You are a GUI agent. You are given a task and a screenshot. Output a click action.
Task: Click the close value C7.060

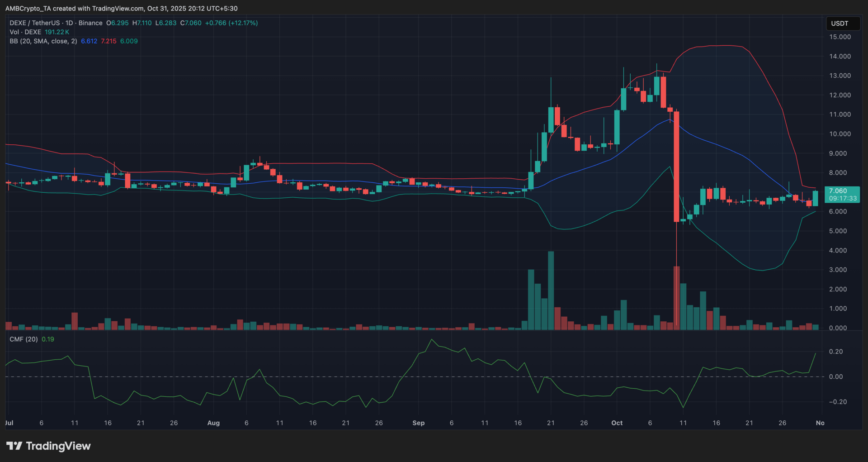191,23
